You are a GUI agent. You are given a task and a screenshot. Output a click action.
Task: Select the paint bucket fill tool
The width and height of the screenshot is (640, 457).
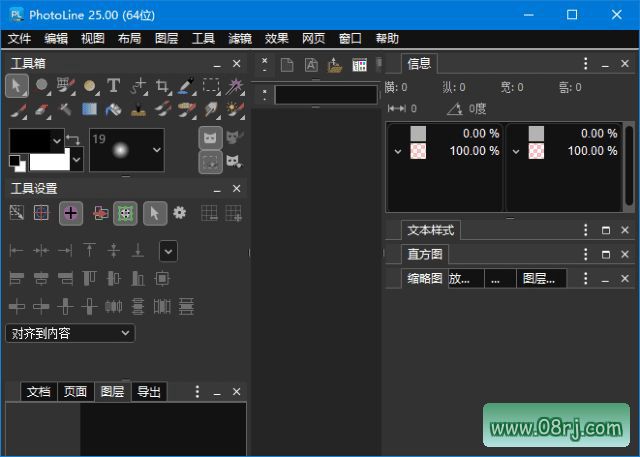pos(113,109)
